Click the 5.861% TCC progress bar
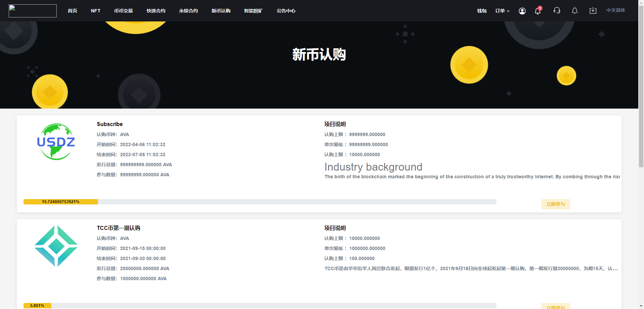The height and width of the screenshot is (309, 644). coord(260,306)
